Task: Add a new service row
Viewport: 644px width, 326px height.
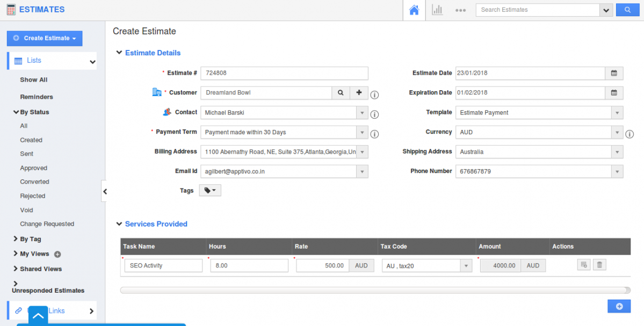Action: click(x=619, y=306)
